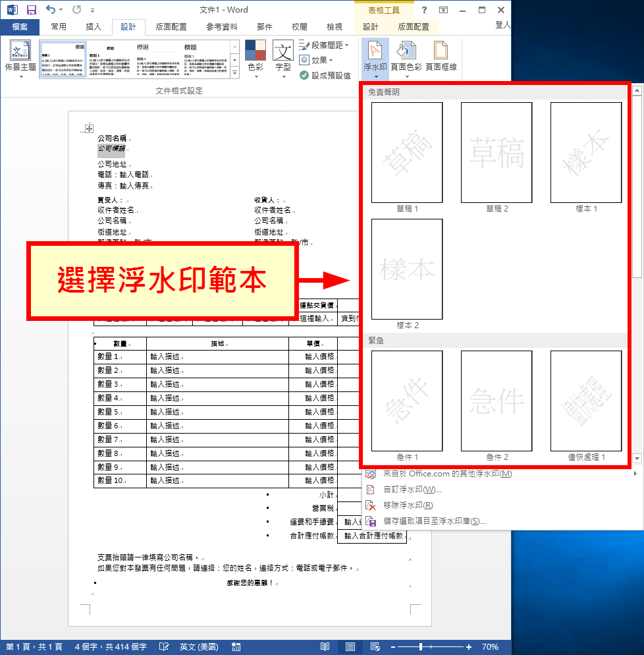The image size is (644, 655).
Task: Switch to Read Mode view in status bar
Action: tap(325, 647)
